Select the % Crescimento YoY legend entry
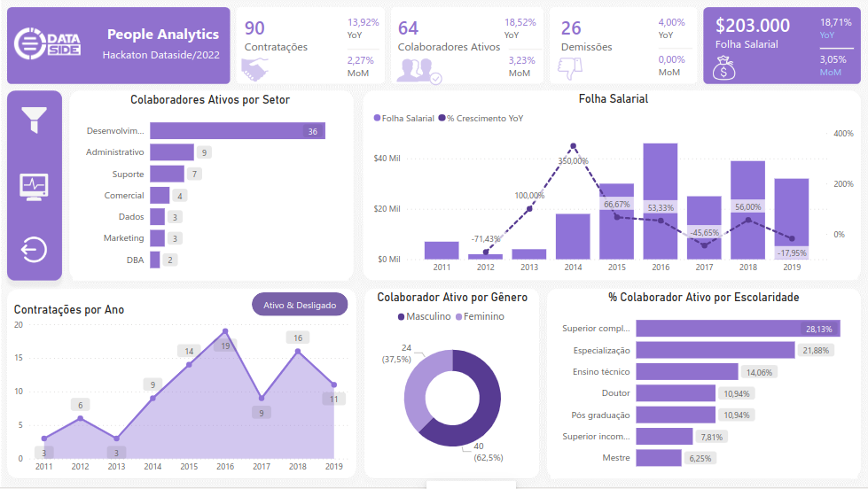This screenshot has height=489, width=868. pyautogui.click(x=481, y=118)
